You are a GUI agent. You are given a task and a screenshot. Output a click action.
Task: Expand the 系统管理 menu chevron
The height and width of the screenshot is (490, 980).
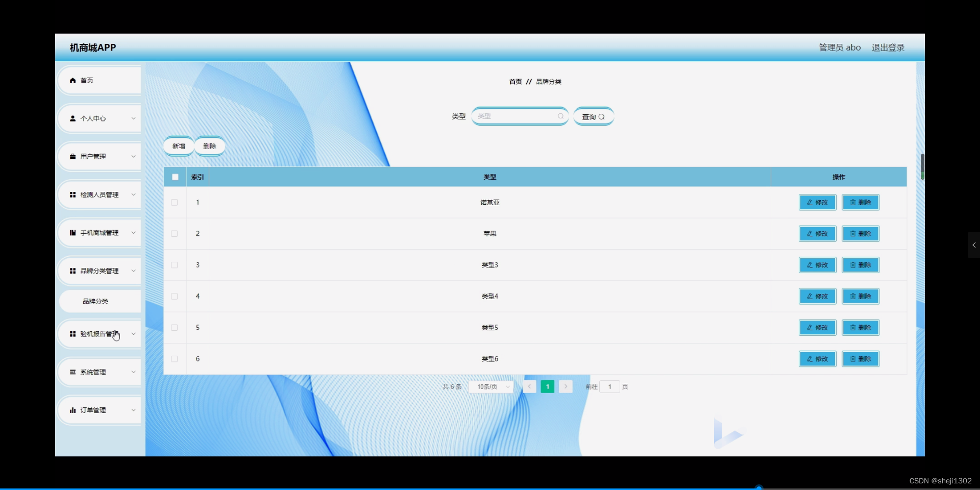[133, 372]
